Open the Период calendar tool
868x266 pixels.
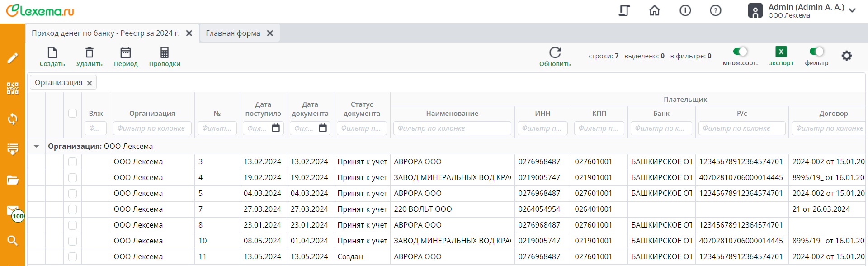(126, 53)
